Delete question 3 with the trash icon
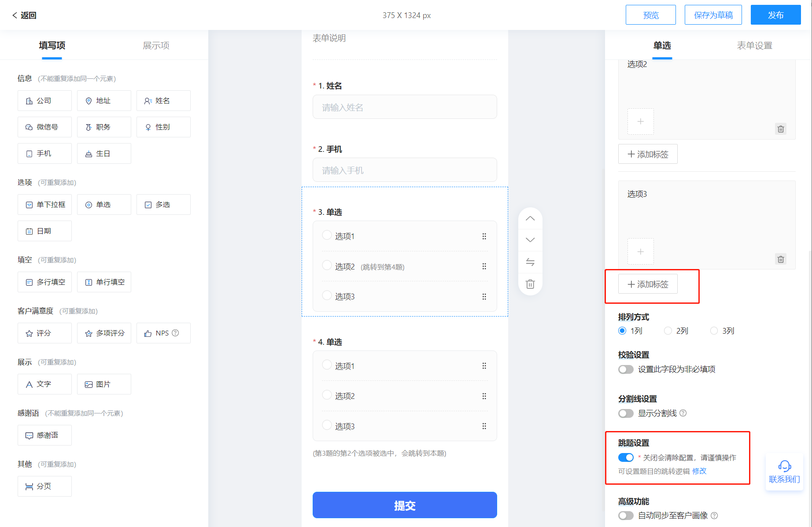This screenshot has width=812, height=527. click(x=530, y=284)
